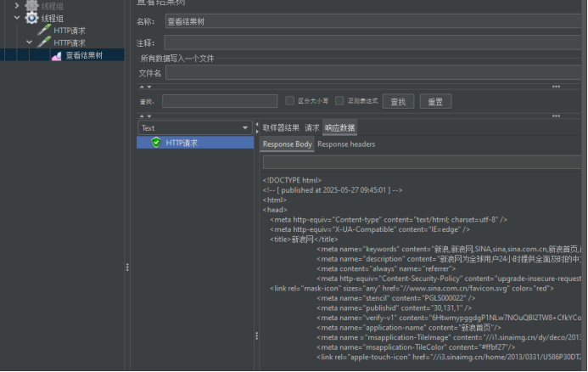Viewport: 588px width, 372px height.
Task: Click the 所有数据写入一个文件 label
Action: [x=177, y=59]
